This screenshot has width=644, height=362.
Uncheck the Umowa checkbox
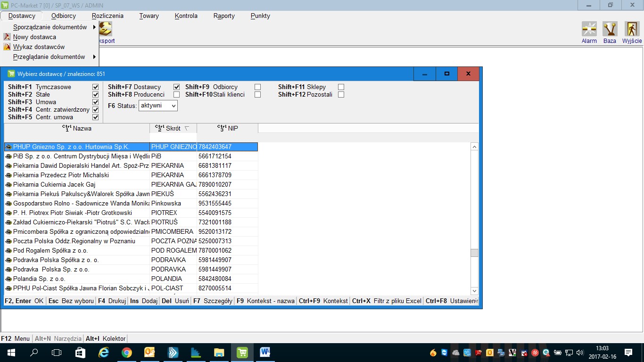pyautogui.click(x=96, y=102)
